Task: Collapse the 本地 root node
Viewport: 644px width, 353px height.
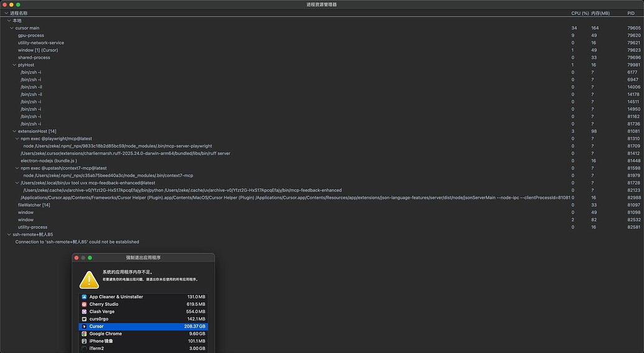Action: pyautogui.click(x=9, y=21)
